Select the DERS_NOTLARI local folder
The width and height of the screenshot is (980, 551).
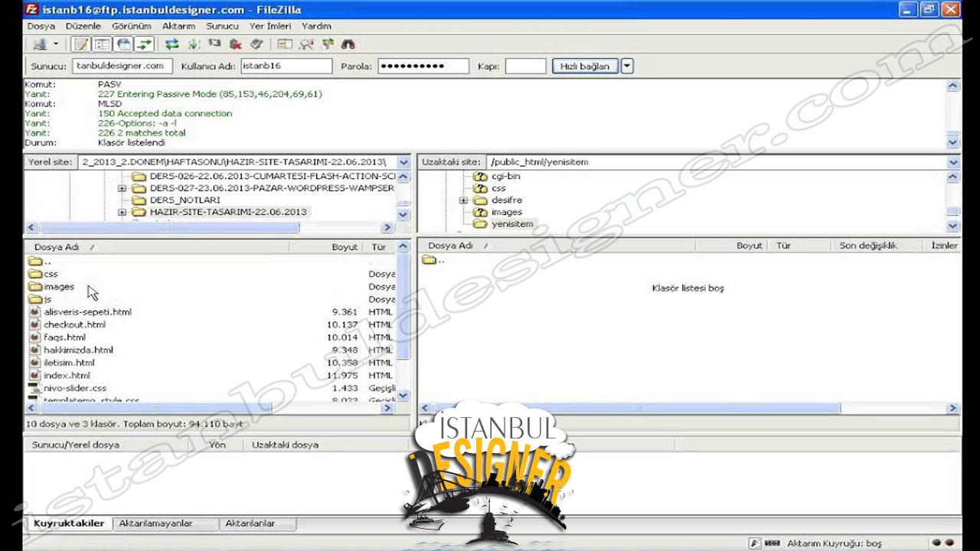point(185,200)
